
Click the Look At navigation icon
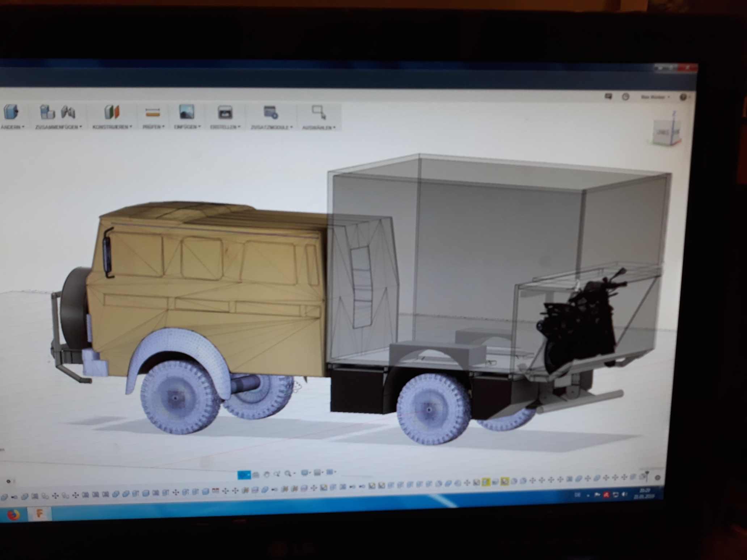(256, 475)
